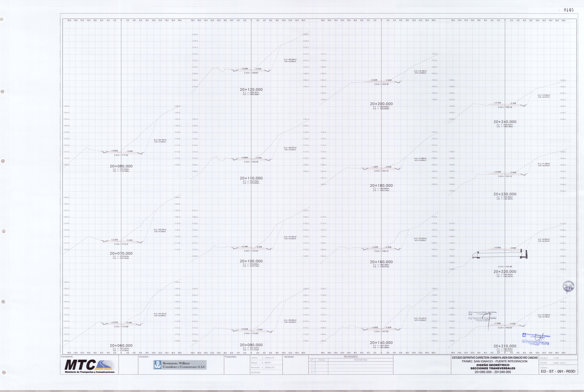Click the A.C.=24.32m2 cut area note
Image resolution: width=584 pixels, height=392 pixels.
click(x=160, y=314)
